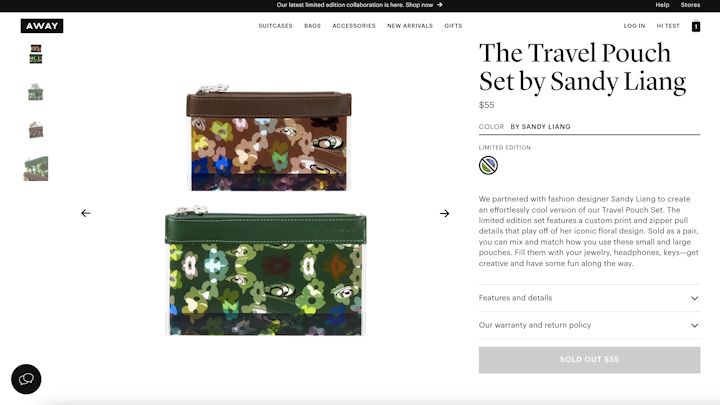Click the chevron next to Features and details

694,298
